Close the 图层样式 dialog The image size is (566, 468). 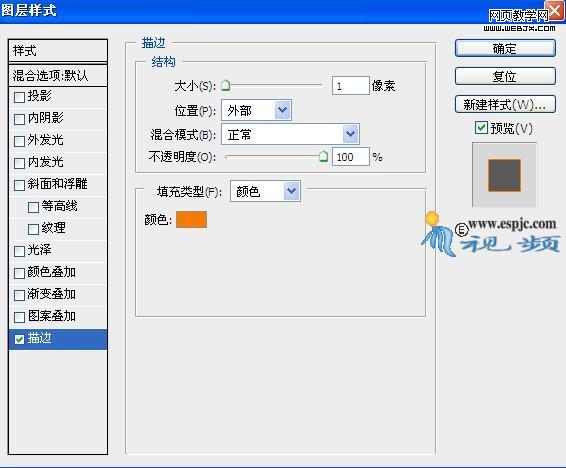tap(554, 10)
